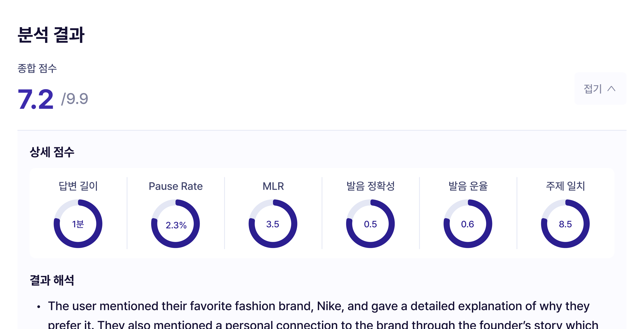Click the 종합 점수 label
The image size is (644, 329).
click(37, 68)
